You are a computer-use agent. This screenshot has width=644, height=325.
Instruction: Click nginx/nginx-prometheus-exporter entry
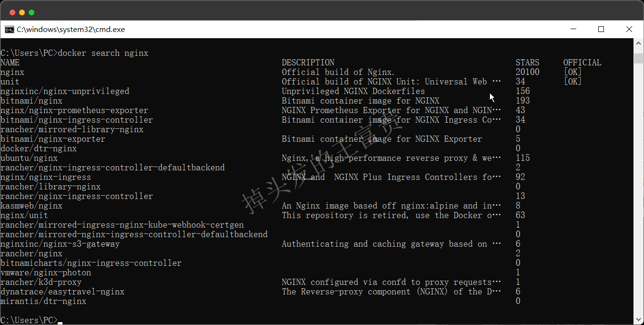click(74, 110)
